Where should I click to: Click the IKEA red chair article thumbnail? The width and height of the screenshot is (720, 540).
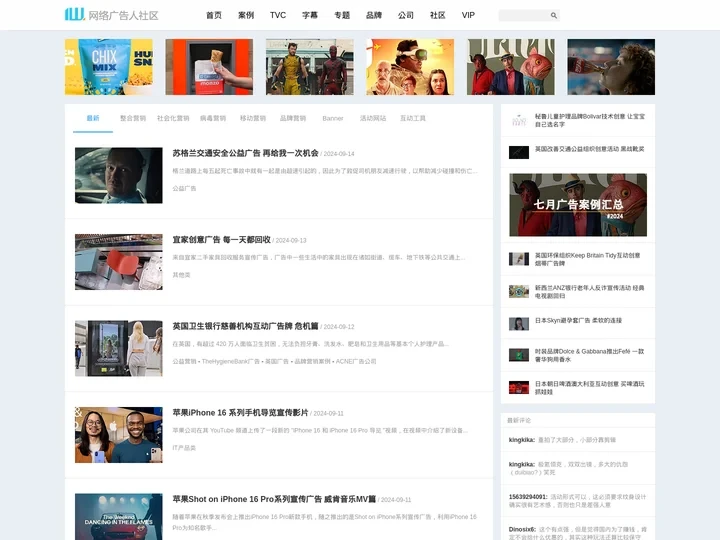118,262
